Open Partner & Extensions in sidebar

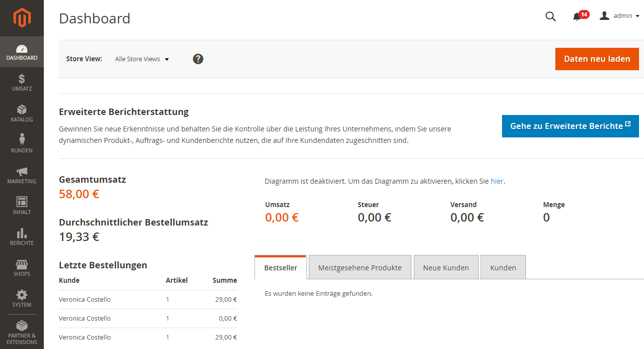point(22,330)
